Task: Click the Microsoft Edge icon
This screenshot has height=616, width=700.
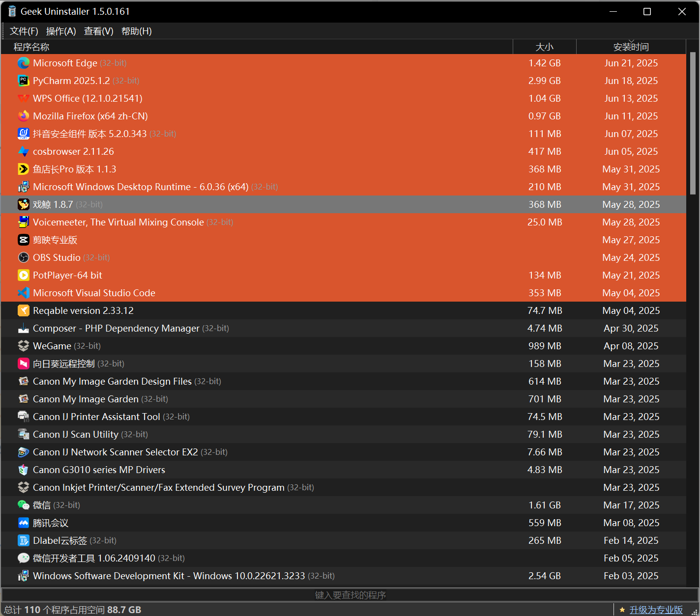Action: [24, 63]
